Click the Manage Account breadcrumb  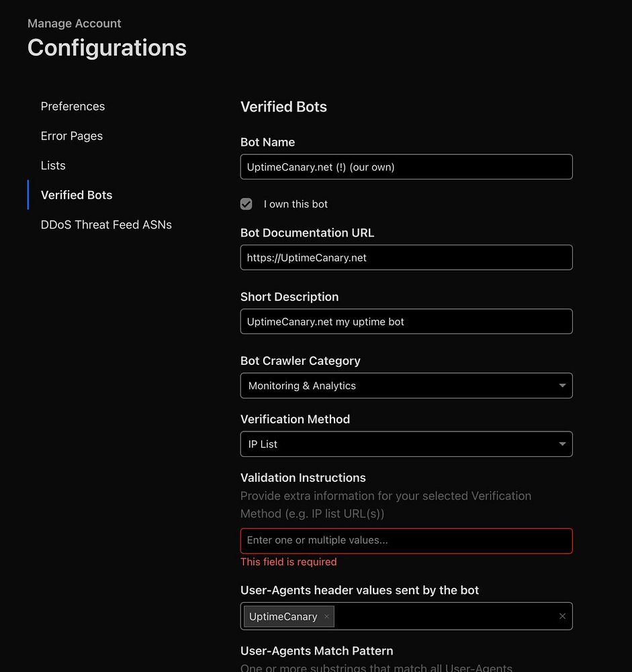75,24
